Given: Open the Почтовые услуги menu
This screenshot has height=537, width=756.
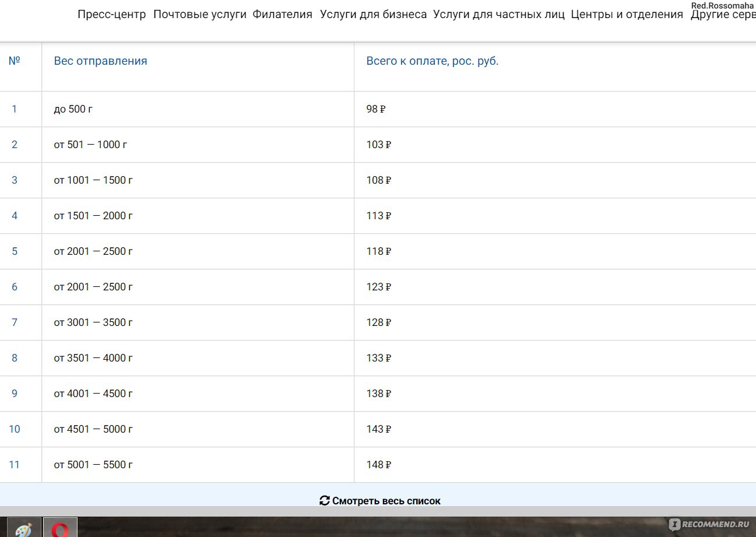Looking at the screenshot, I should 200,15.
